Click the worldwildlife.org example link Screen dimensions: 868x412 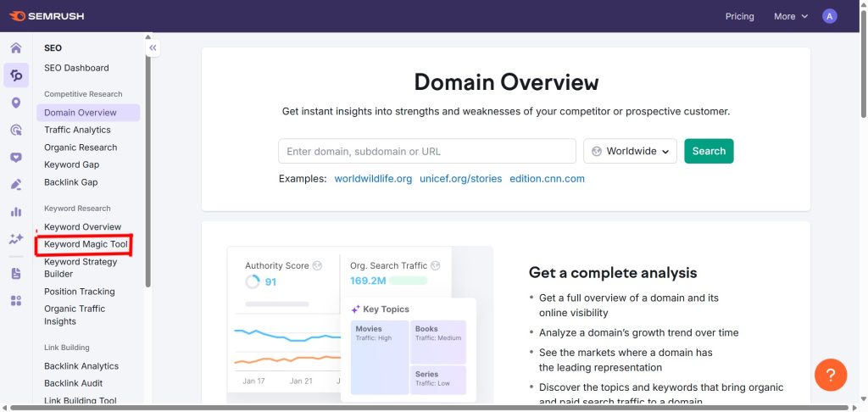[373, 179]
